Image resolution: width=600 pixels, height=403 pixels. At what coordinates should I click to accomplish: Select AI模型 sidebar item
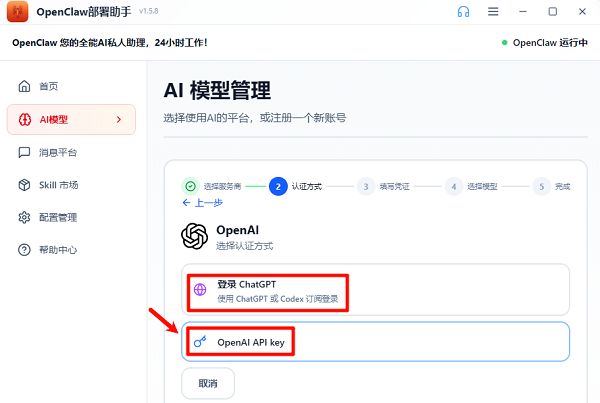(x=71, y=119)
